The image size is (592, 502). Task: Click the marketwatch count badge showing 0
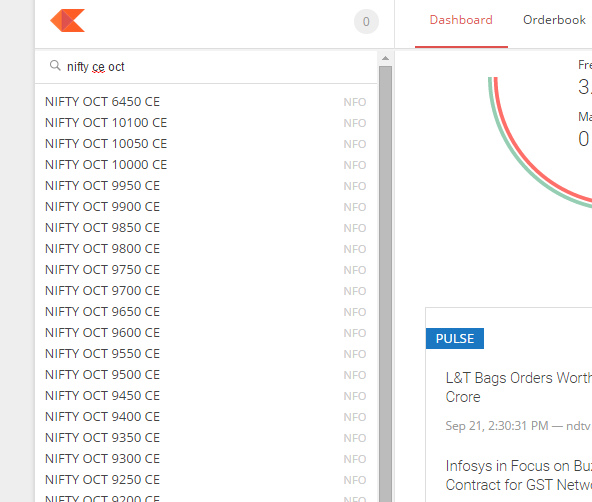pos(366,22)
